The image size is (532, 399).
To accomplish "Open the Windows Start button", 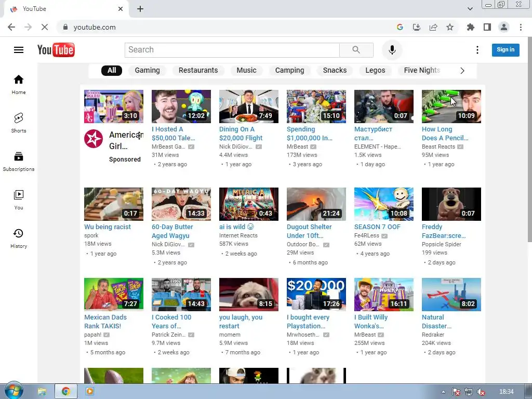I will coord(14,391).
